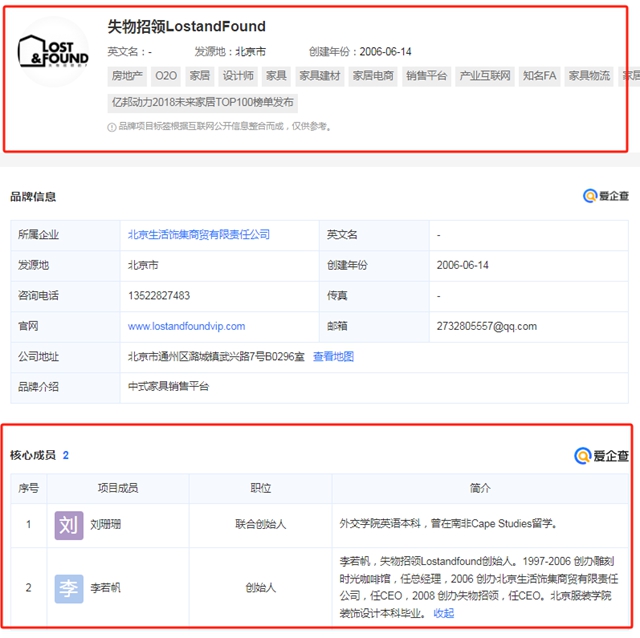The height and width of the screenshot is (638, 640).
Task: Click the 项目成员 column header
Action: (x=118, y=488)
